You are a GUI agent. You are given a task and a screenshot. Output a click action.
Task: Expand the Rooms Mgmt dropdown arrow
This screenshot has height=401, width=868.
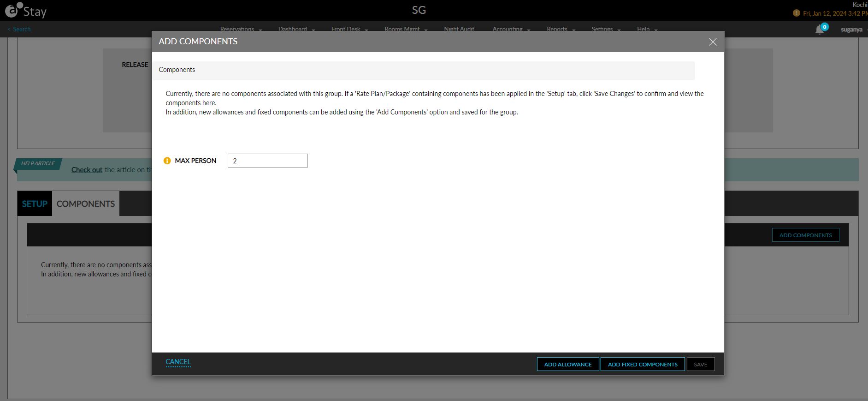pos(426,30)
